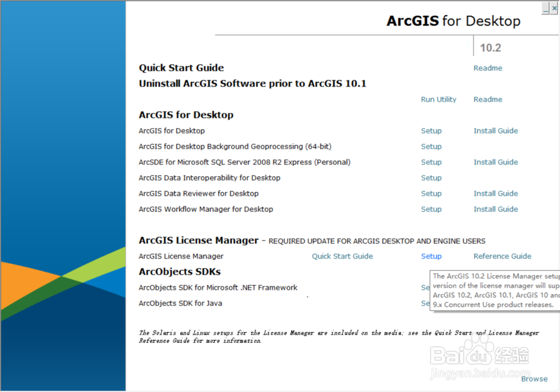This screenshot has height=392, width=560.
Task: Open the Workflow Manager Install Guide
Action: pyautogui.click(x=496, y=209)
